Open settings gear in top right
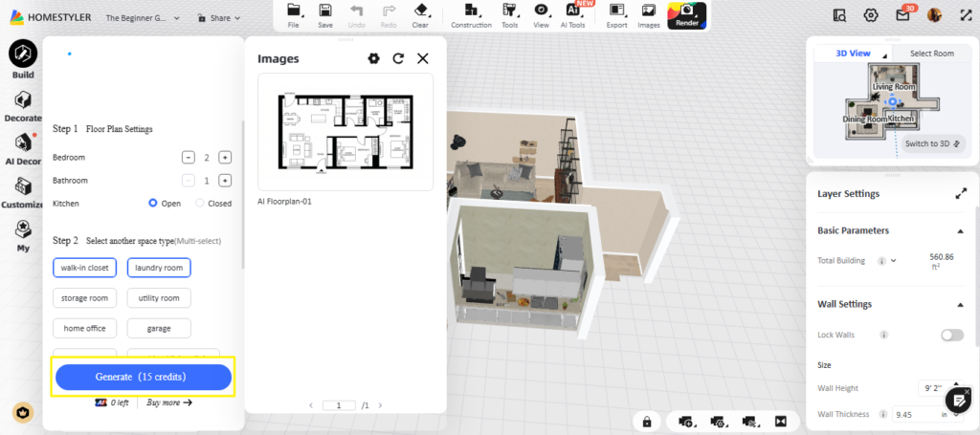The image size is (980, 435). [871, 15]
